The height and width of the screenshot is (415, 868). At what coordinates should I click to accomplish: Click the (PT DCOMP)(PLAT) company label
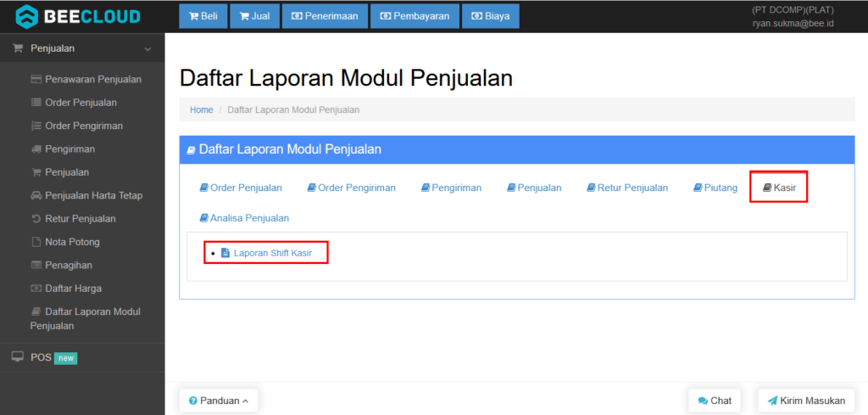793,10
